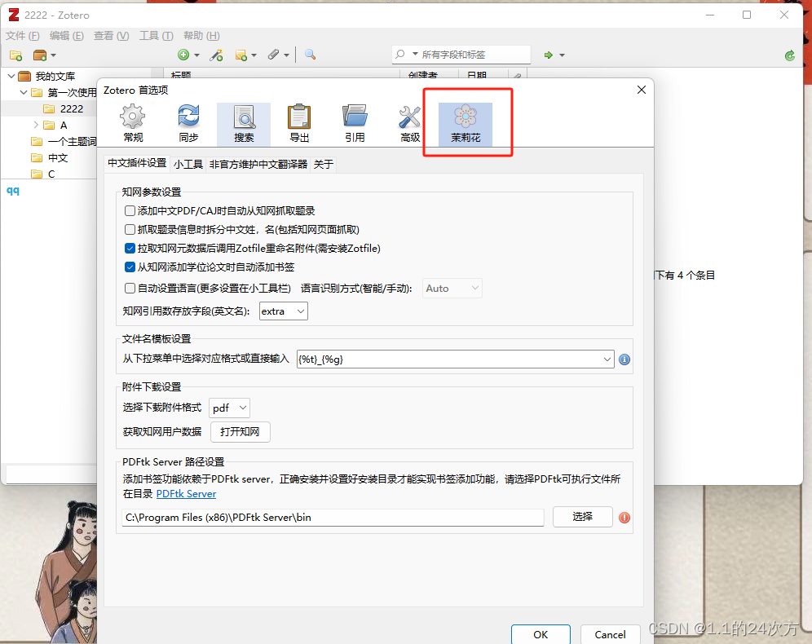Open the 编辑 (E) menu
This screenshot has height=644, width=812.
click(x=66, y=36)
